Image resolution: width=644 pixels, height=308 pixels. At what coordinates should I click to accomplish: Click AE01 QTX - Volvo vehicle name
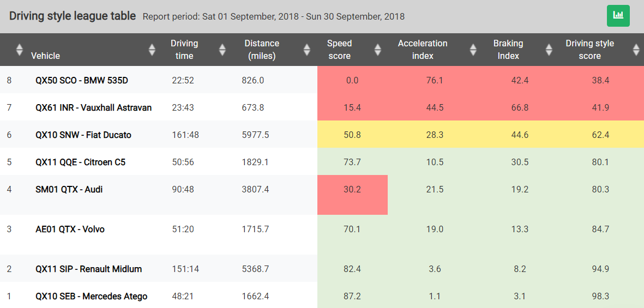point(70,229)
